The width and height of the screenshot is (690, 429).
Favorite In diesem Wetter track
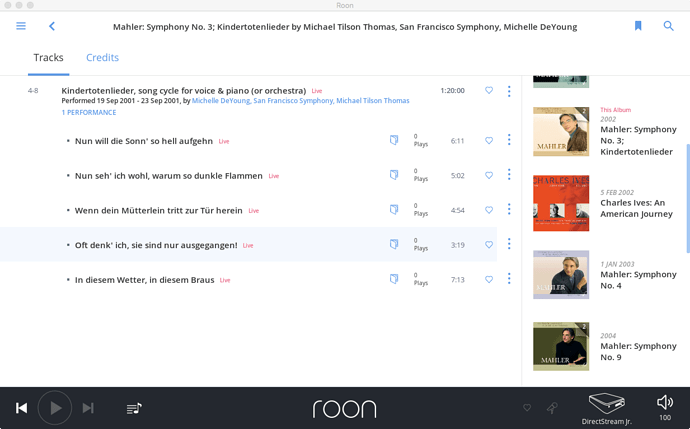489,279
